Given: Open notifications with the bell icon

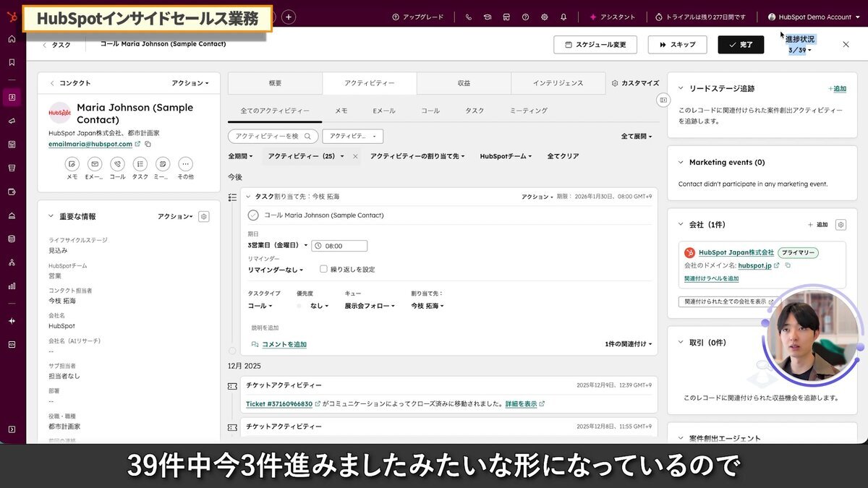Looking at the screenshot, I should coord(563,16).
